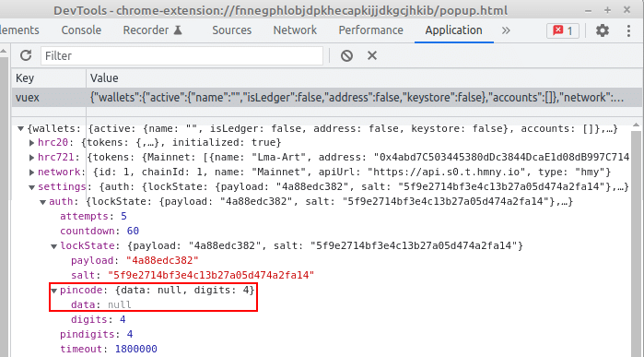
Task: Click the data: null line
Action: pyautogui.click(x=101, y=305)
